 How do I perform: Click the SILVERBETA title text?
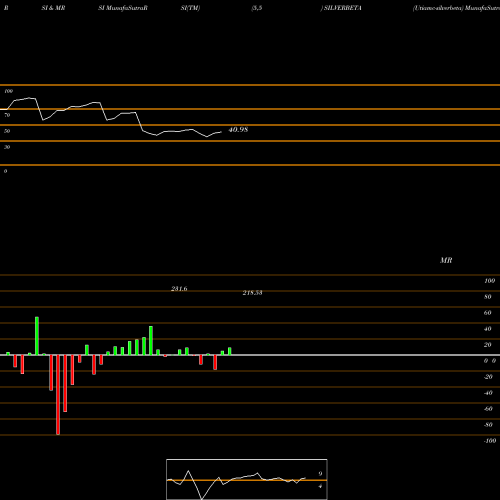tap(343, 8)
